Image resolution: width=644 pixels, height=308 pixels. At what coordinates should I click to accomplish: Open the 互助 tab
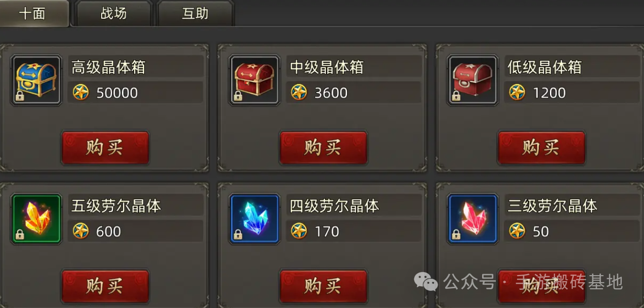coord(195,14)
